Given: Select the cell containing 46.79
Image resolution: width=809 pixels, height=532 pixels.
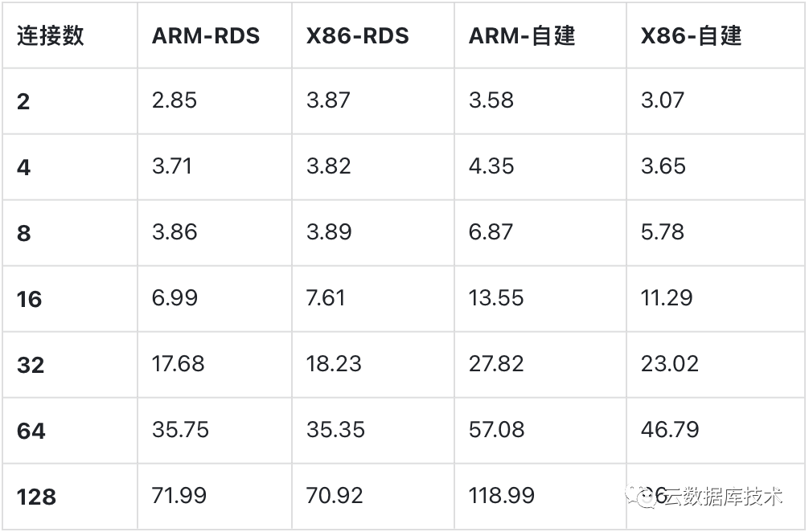Looking at the screenshot, I should (668, 430).
